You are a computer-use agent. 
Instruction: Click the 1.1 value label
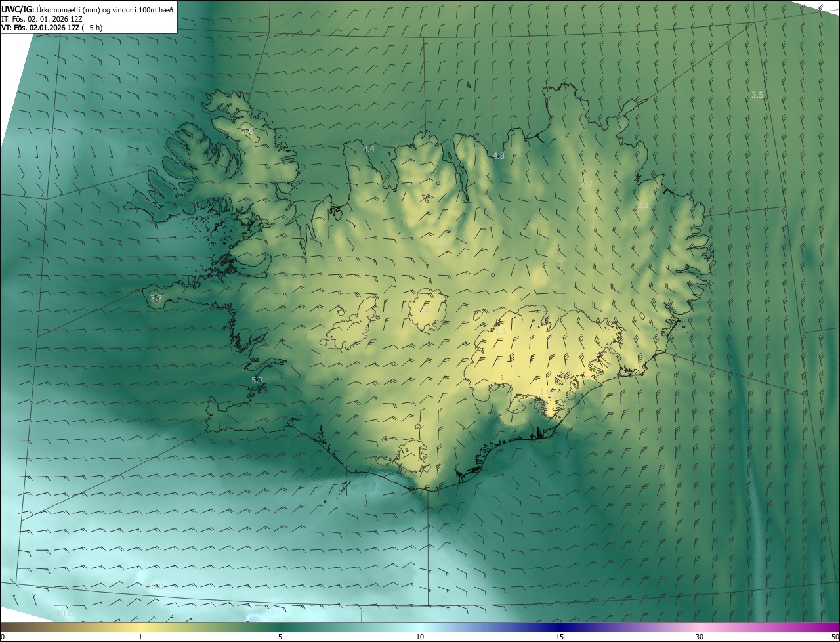[x=500, y=332]
